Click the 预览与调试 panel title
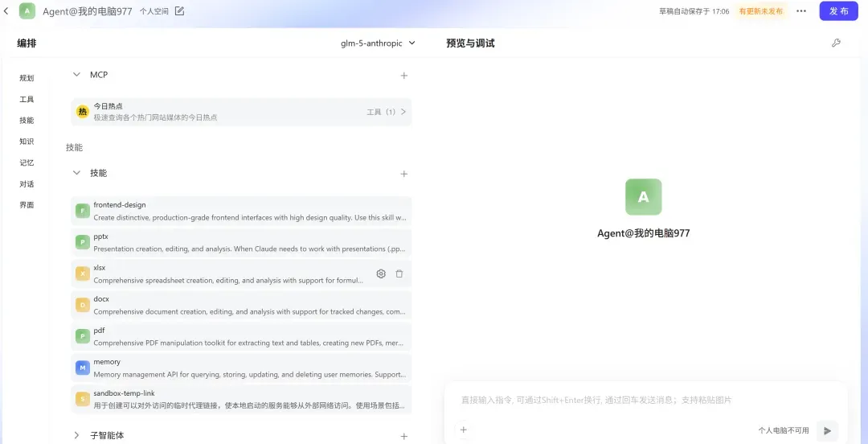Image resolution: width=868 pixels, height=444 pixels. pos(470,43)
